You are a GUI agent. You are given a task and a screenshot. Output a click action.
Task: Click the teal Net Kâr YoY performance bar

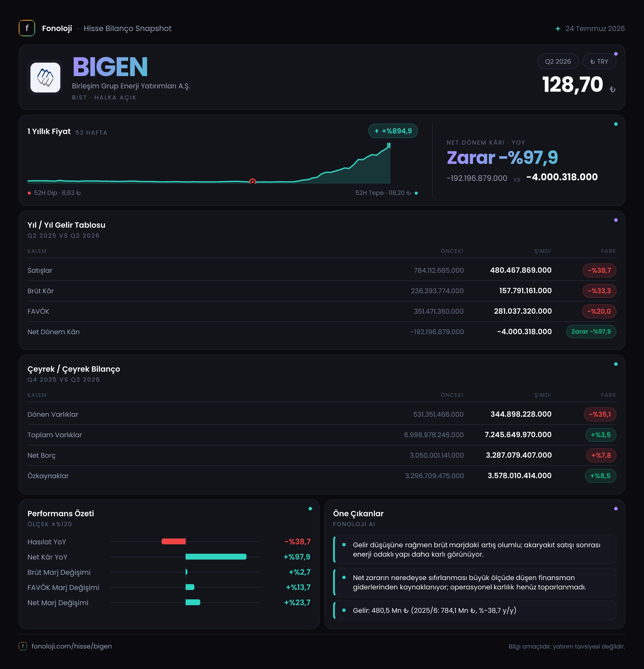point(216,557)
